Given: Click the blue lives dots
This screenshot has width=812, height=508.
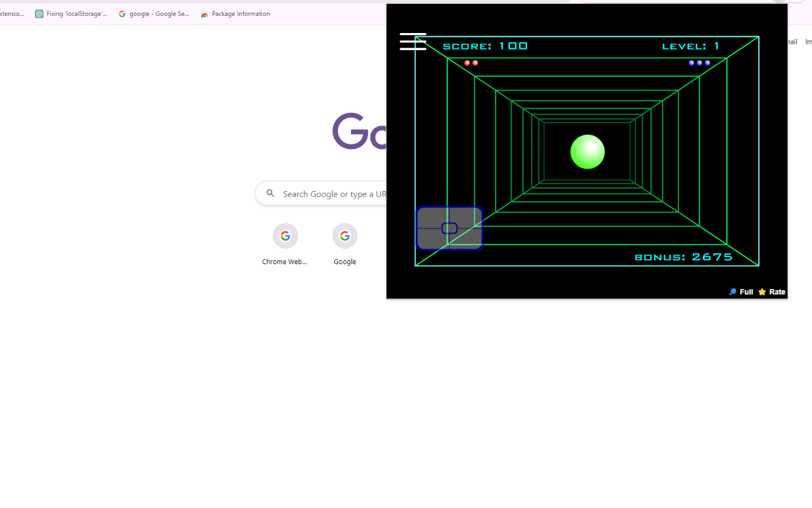Looking at the screenshot, I should click(699, 63).
